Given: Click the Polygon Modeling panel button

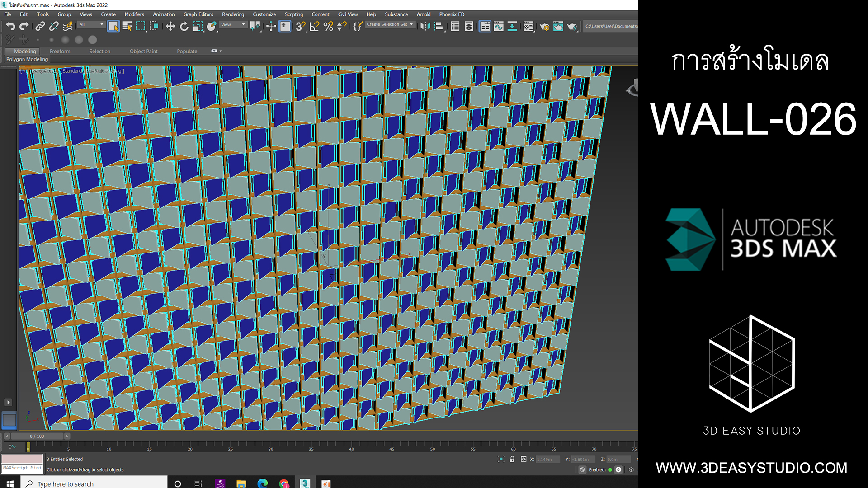Looking at the screenshot, I should [x=27, y=59].
